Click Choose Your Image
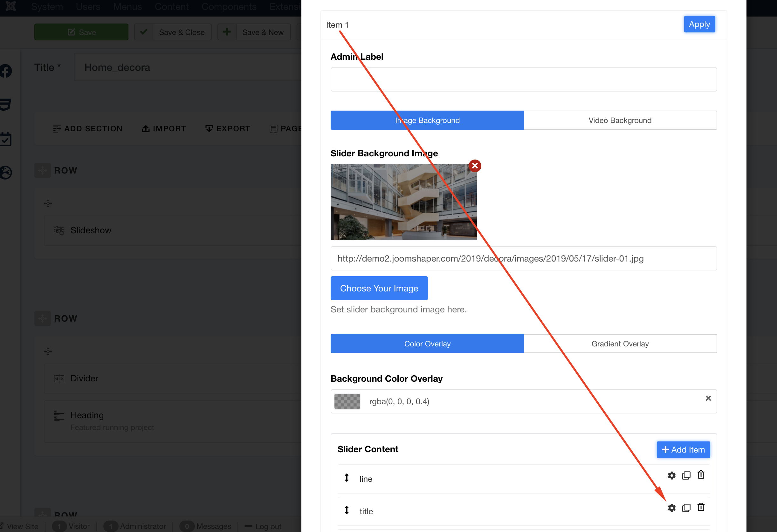 click(379, 288)
